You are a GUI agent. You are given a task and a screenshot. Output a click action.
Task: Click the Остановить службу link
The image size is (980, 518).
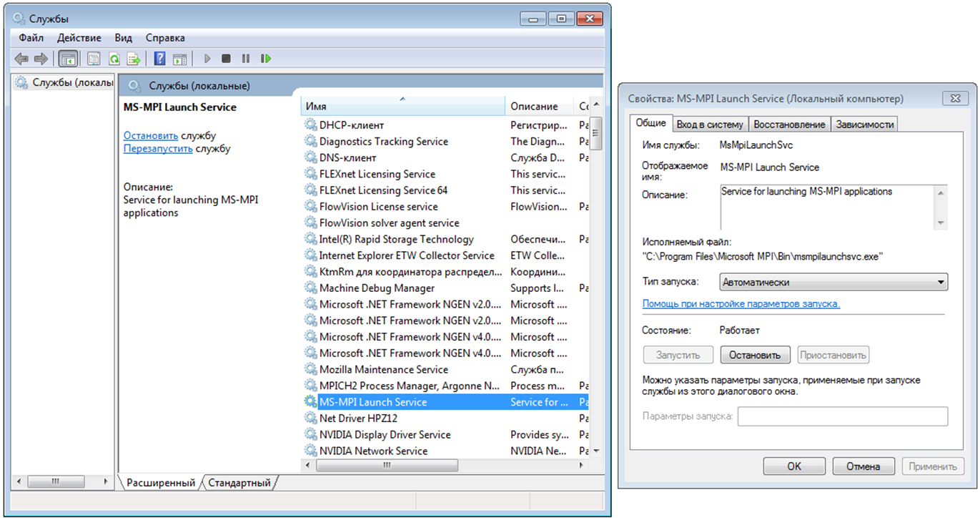[x=151, y=135]
